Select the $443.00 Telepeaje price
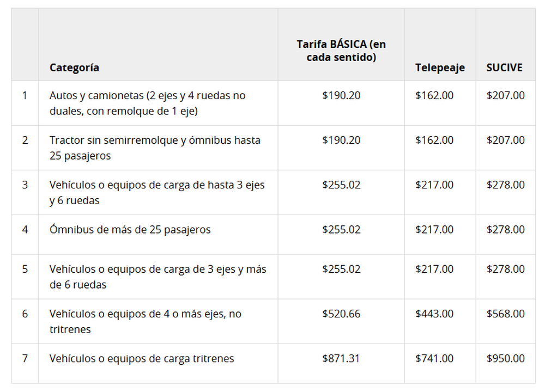The height and width of the screenshot is (392, 545). 434,314
